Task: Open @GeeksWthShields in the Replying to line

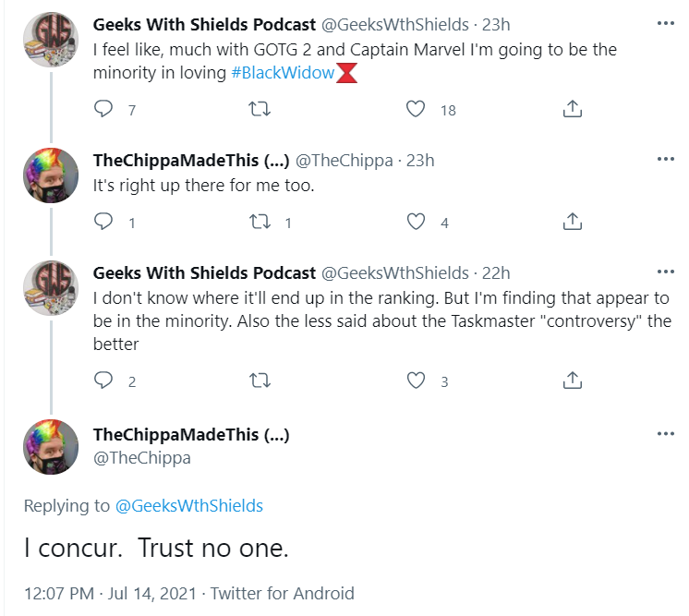Action: point(189,506)
